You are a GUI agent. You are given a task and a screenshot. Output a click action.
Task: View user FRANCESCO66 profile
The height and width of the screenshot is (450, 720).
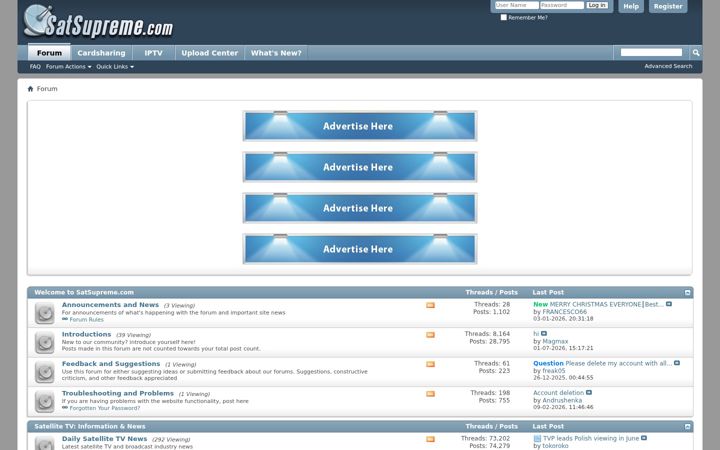pyautogui.click(x=564, y=311)
